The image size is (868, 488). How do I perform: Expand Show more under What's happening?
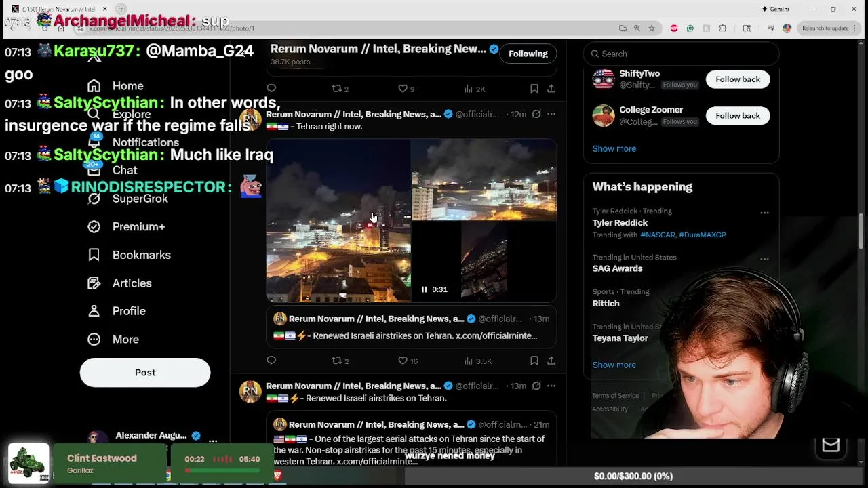(614, 365)
